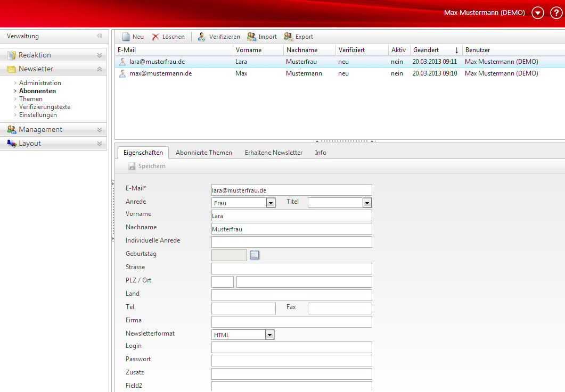Sort by Aktiv column header
The image size is (565, 392).
399,50
